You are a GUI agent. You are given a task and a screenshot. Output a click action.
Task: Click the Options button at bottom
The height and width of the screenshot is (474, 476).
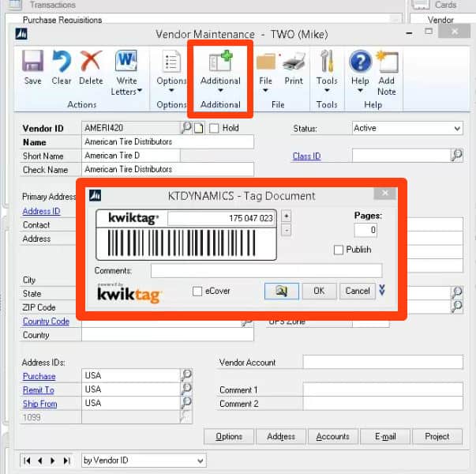[x=229, y=436]
